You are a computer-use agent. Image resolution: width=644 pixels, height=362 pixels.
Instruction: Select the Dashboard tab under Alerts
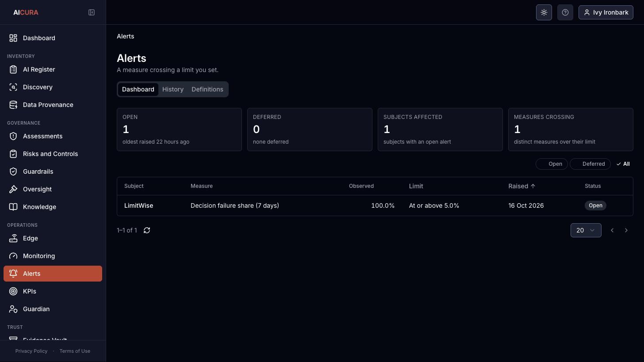pyautogui.click(x=138, y=89)
